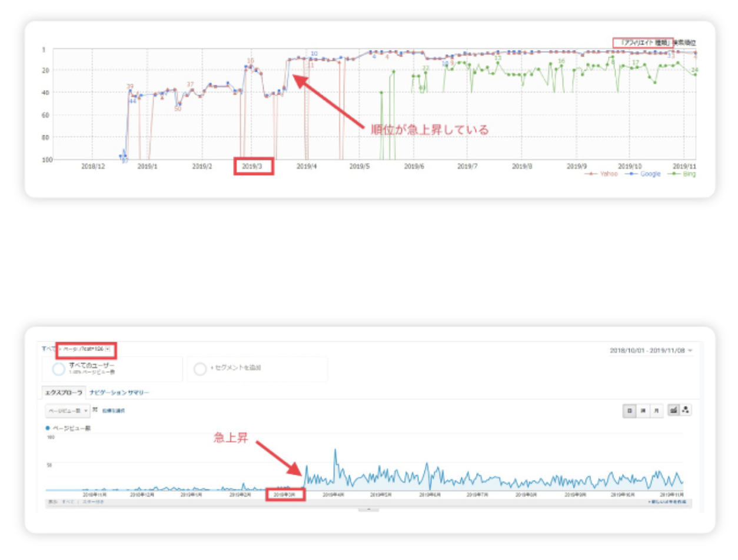The image size is (738, 560).
Task: Click the 指標を選択 link
Action: (x=113, y=410)
